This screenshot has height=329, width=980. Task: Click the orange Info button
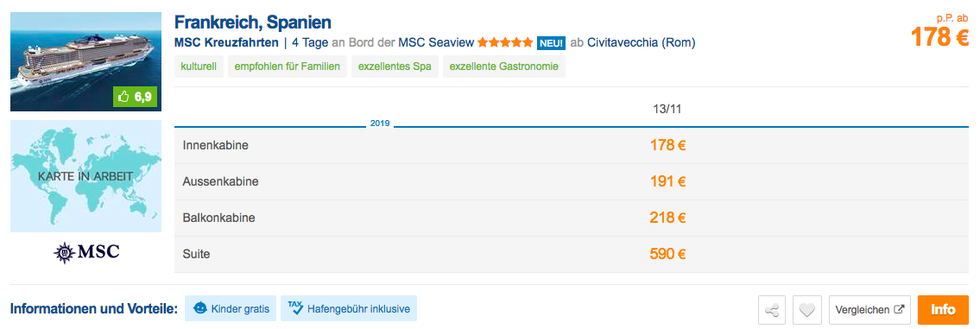click(943, 310)
